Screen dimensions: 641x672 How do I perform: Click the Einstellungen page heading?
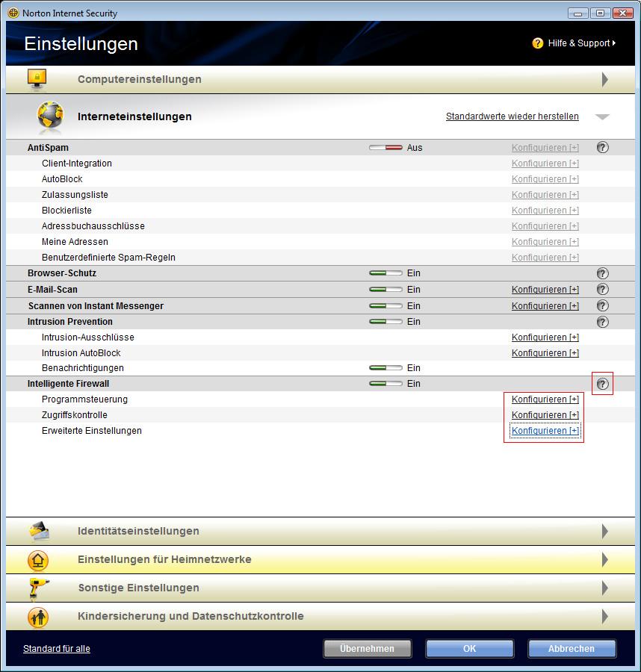(x=81, y=44)
